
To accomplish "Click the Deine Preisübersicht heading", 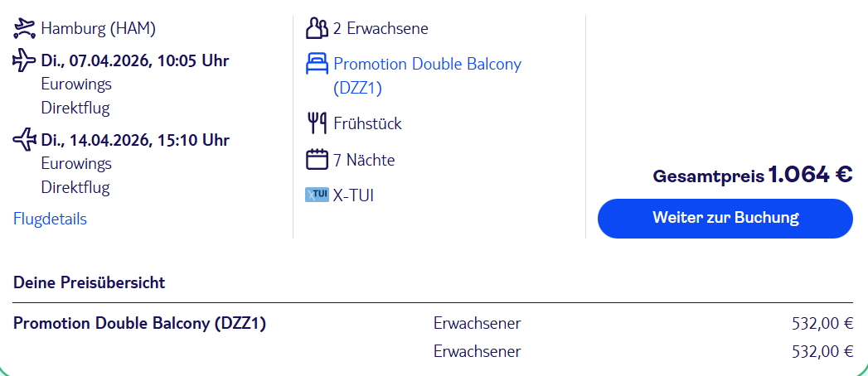I will point(89,283).
